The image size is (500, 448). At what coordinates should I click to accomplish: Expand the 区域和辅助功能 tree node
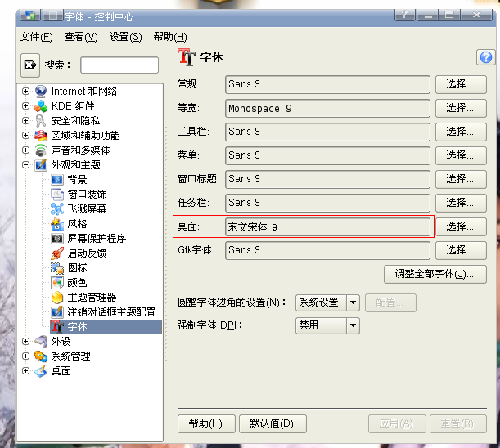coord(26,135)
